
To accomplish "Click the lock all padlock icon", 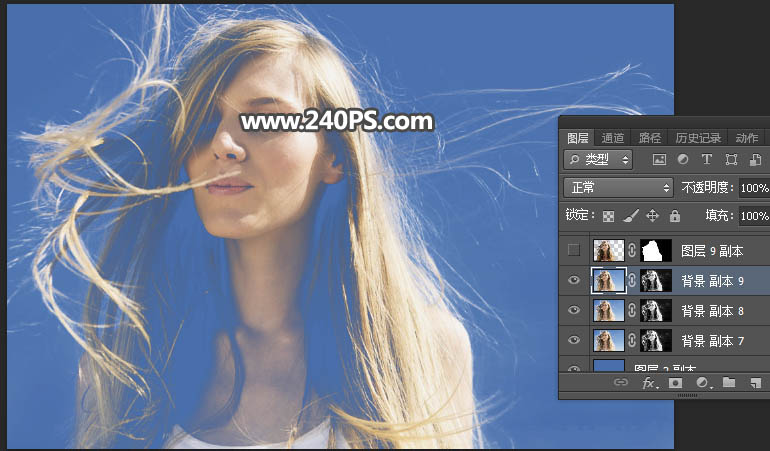I will pos(674,215).
